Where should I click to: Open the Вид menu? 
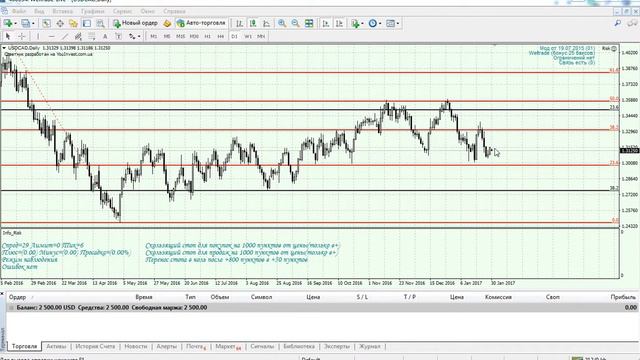point(39,11)
